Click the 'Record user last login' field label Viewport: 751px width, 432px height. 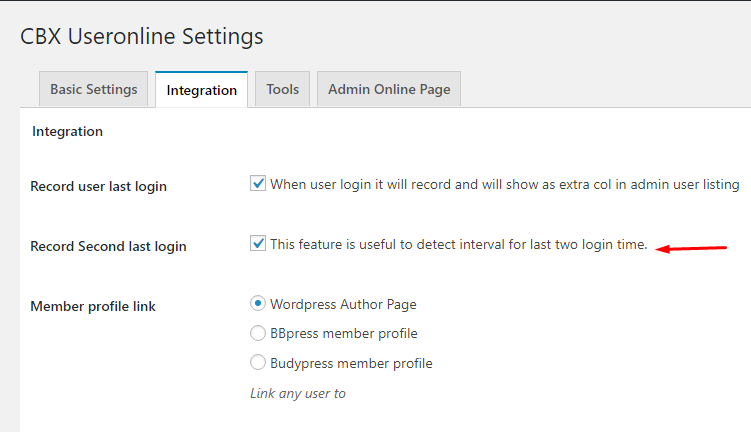tap(99, 186)
